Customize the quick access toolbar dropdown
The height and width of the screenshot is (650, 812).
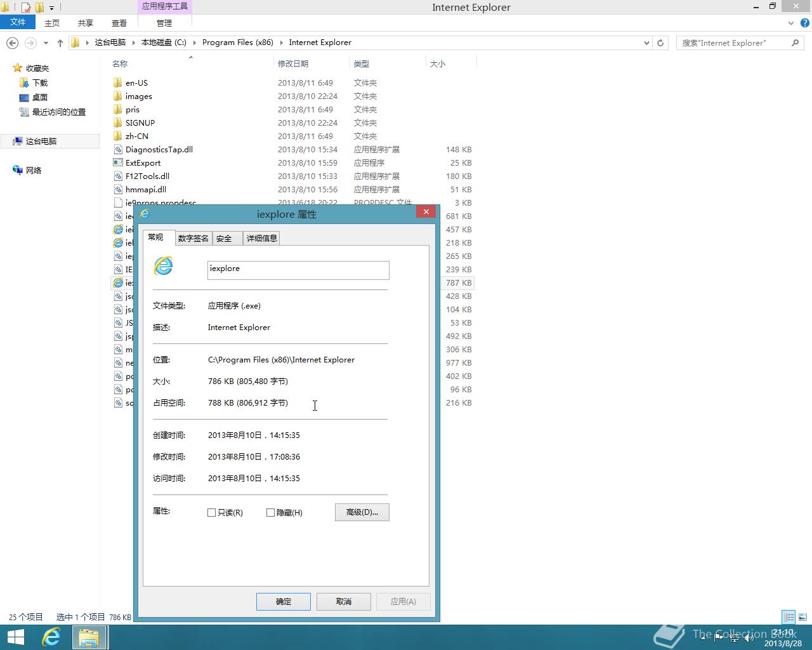click(x=51, y=8)
